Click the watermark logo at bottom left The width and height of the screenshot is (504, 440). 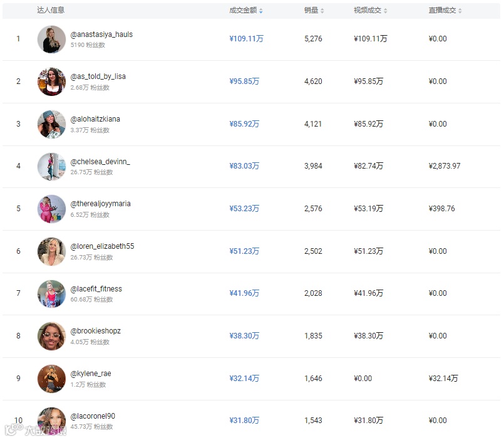tap(35, 430)
